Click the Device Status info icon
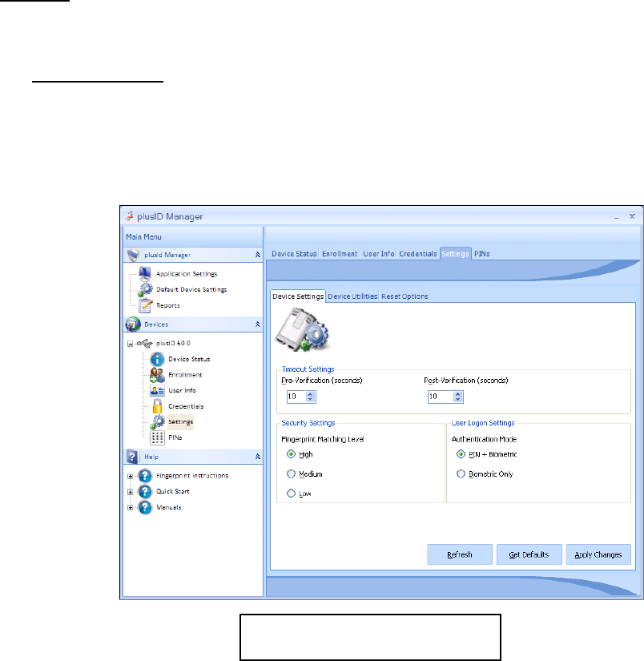 pyautogui.click(x=157, y=359)
